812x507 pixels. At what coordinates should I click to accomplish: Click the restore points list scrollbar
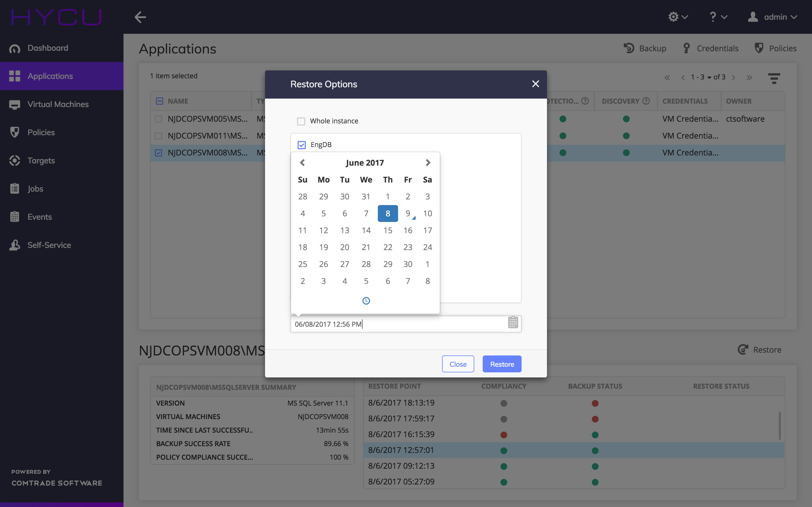click(x=780, y=425)
